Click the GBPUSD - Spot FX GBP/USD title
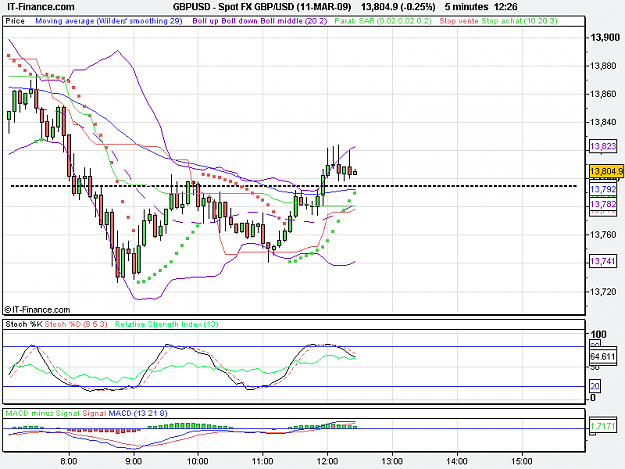The height and width of the screenshot is (469, 625). (262, 7)
